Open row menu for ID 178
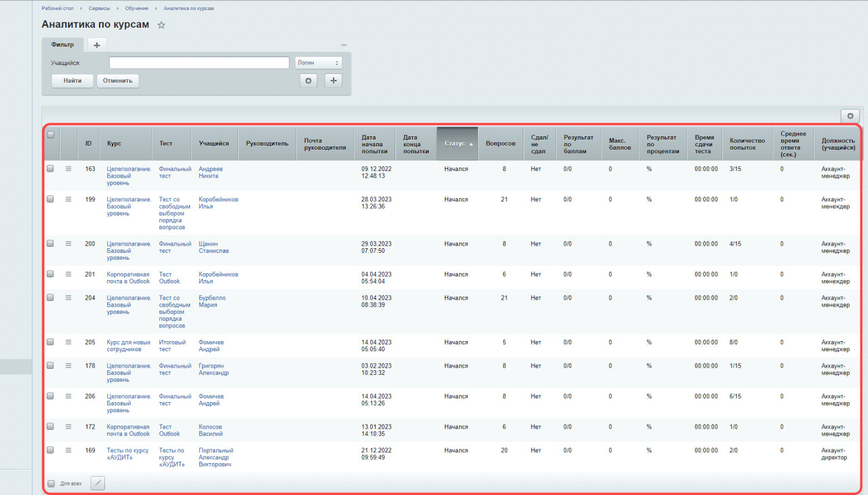The width and height of the screenshot is (868, 495). coord(68,365)
